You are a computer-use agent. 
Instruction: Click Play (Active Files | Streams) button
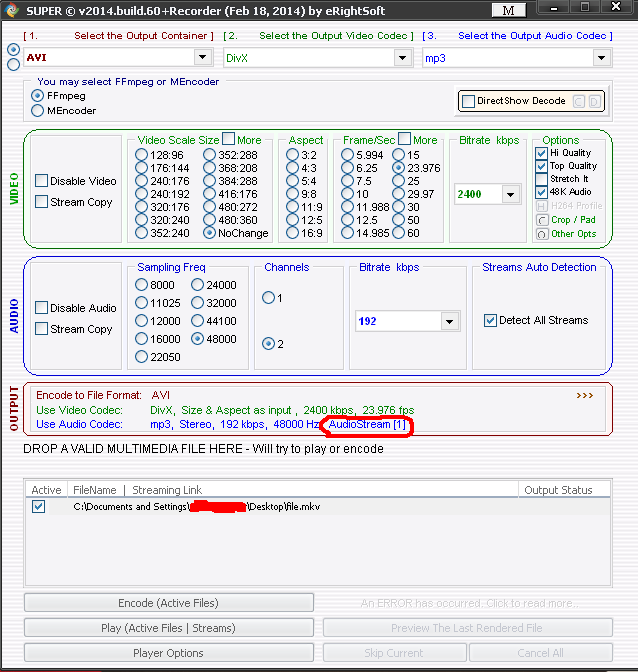point(169,628)
